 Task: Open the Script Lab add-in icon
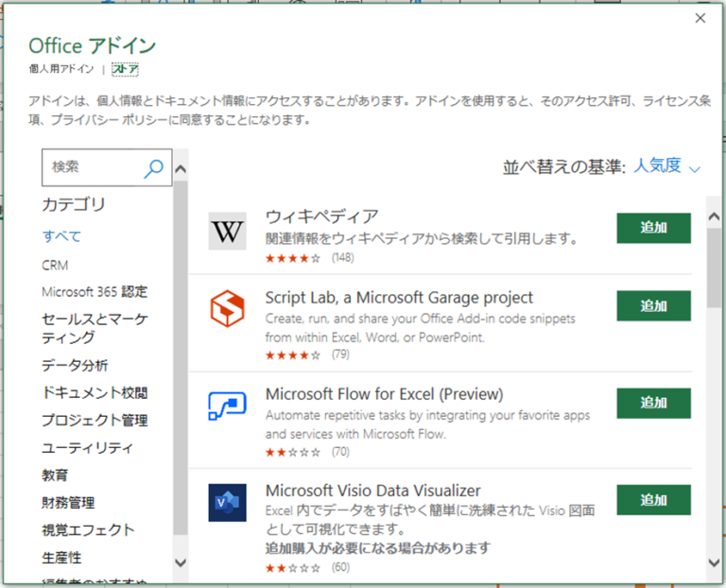[x=227, y=309]
